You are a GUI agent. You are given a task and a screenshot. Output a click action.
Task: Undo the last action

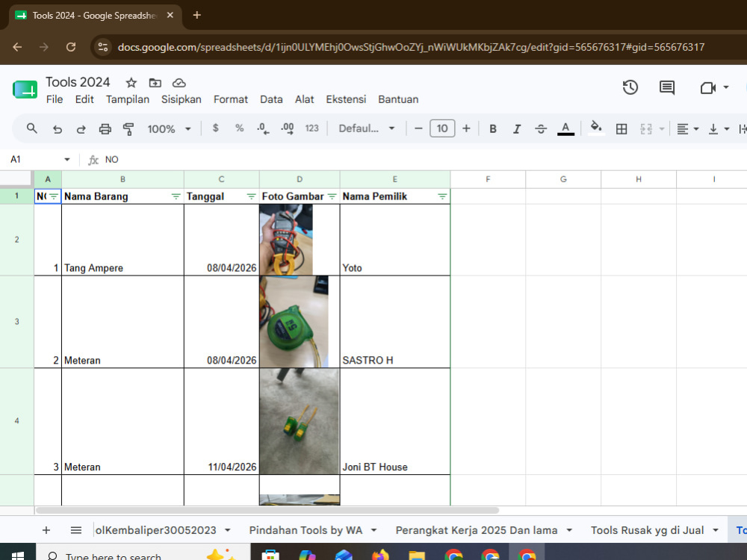coord(58,129)
